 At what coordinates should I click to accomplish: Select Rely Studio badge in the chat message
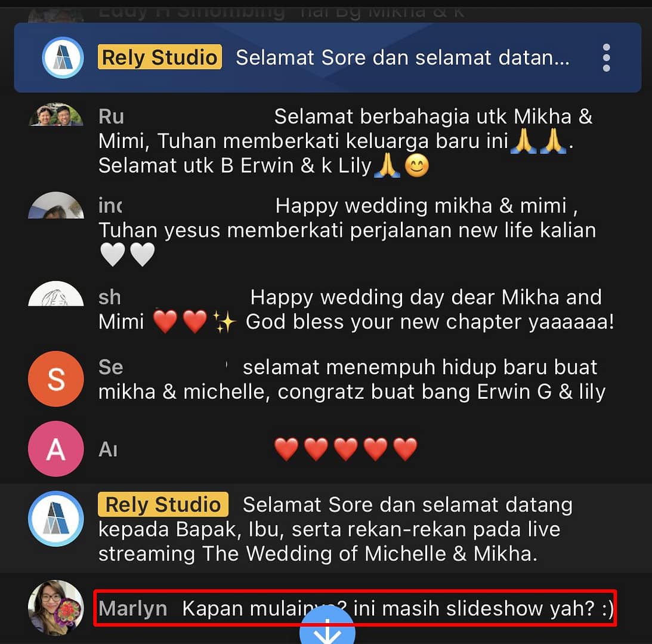point(163,504)
